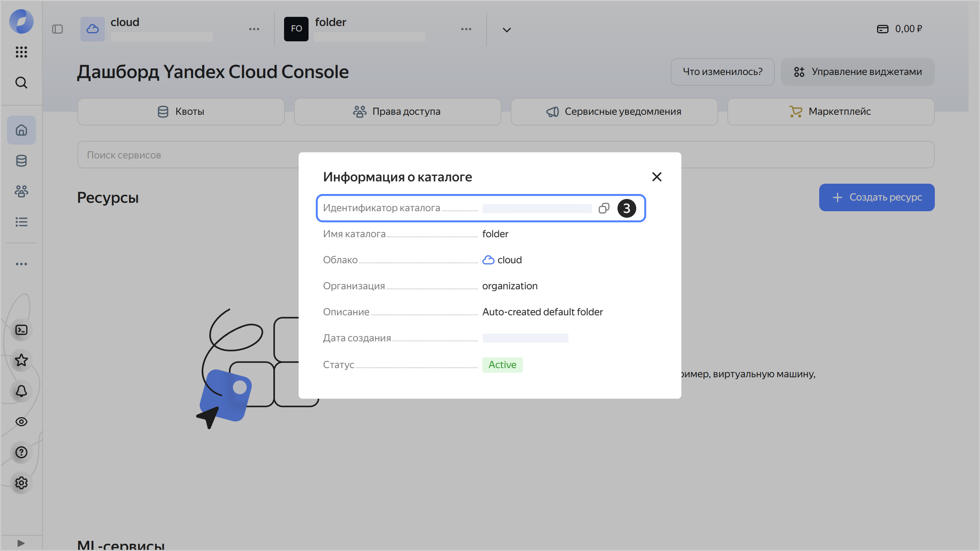Expand the resource switcher chevron
This screenshot has height=551, width=980.
506,29
